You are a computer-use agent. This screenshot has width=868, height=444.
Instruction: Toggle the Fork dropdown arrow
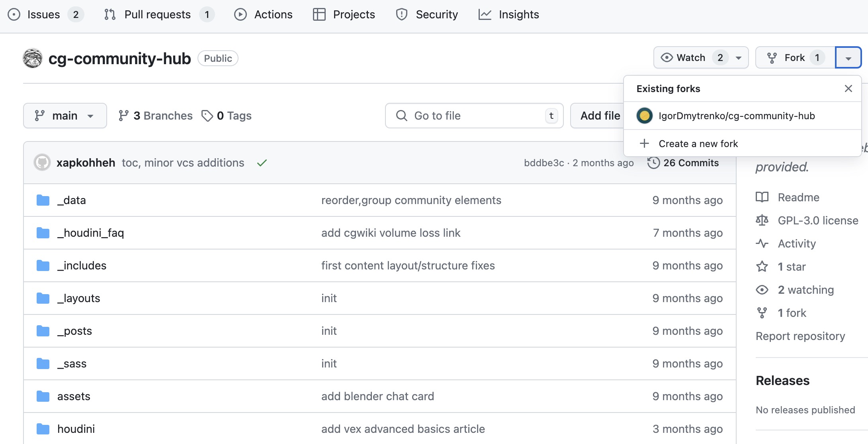click(848, 58)
